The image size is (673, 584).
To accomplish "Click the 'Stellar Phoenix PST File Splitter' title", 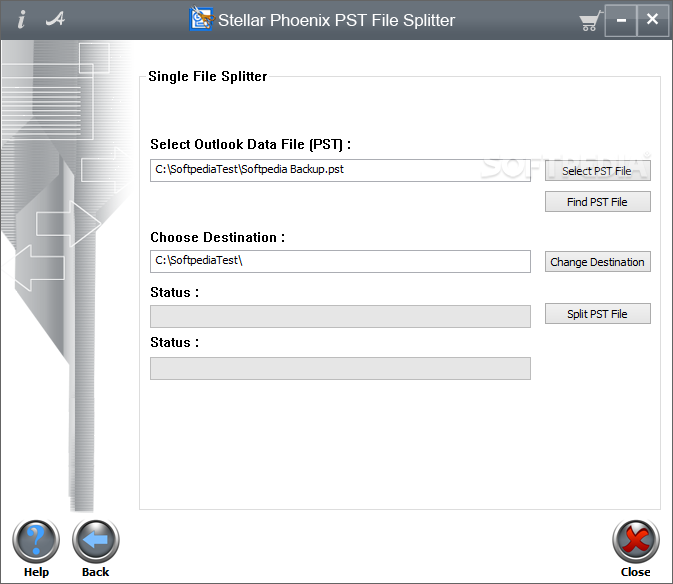I will pos(336,20).
